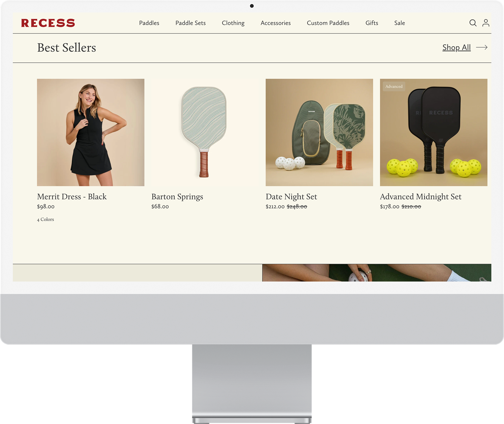Viewport: 504px width, 424px height.
Task: Open the Barton Springs product title
Action: [x=177, y=197]
